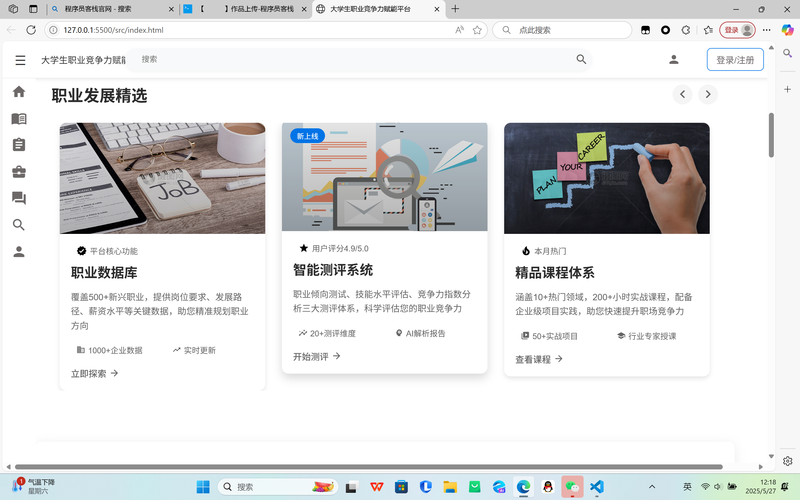
Task: Open Copilot icon in browser corner
Action: pyautogui.click(x=788, y=30)
